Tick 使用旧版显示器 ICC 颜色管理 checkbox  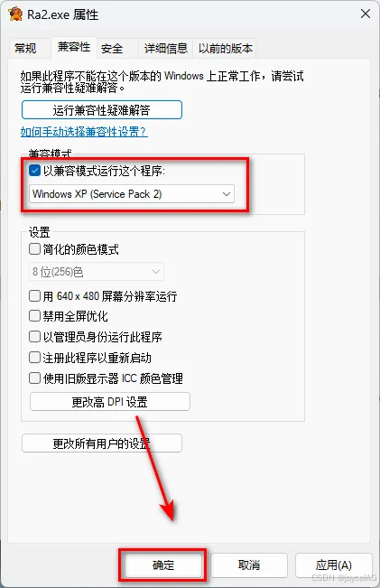(x=34, y=378)
